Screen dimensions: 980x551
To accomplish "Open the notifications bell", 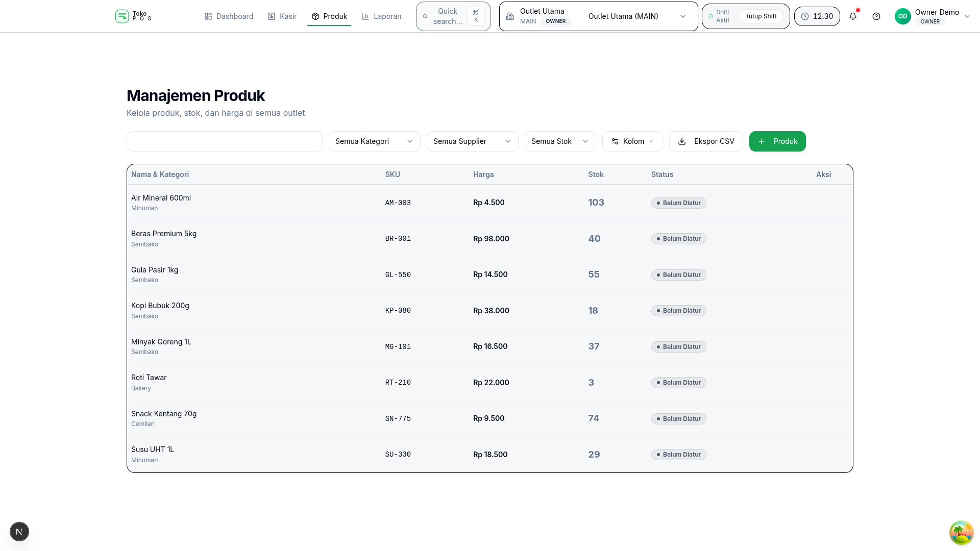I will pyautogui.click(x=853, y=16).
